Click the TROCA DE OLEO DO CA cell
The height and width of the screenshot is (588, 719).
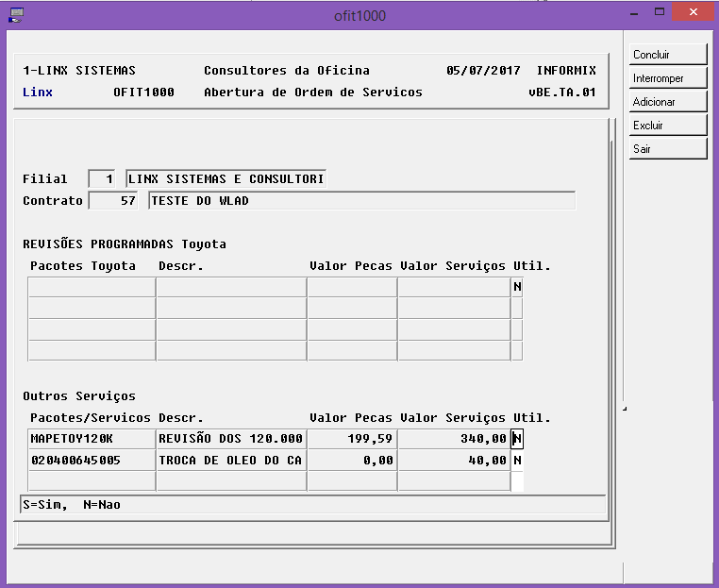tap(231, 460)
